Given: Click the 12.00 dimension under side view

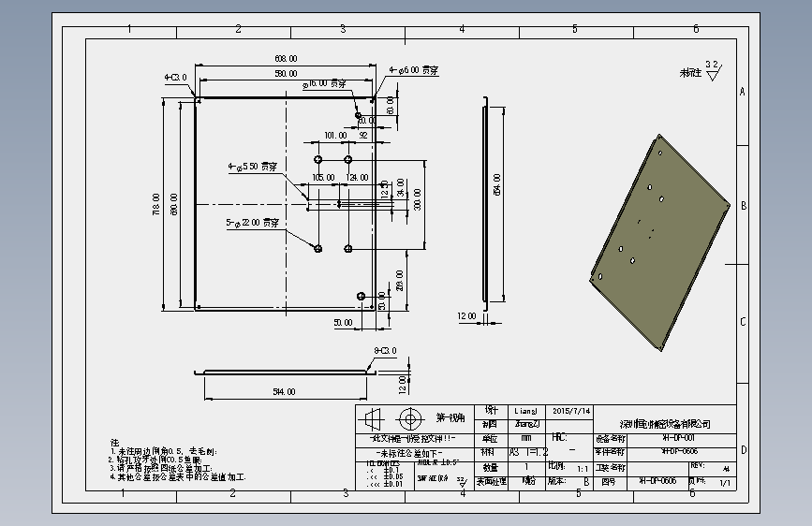Looking at the screenshot, I should click(x=466, y=315).
